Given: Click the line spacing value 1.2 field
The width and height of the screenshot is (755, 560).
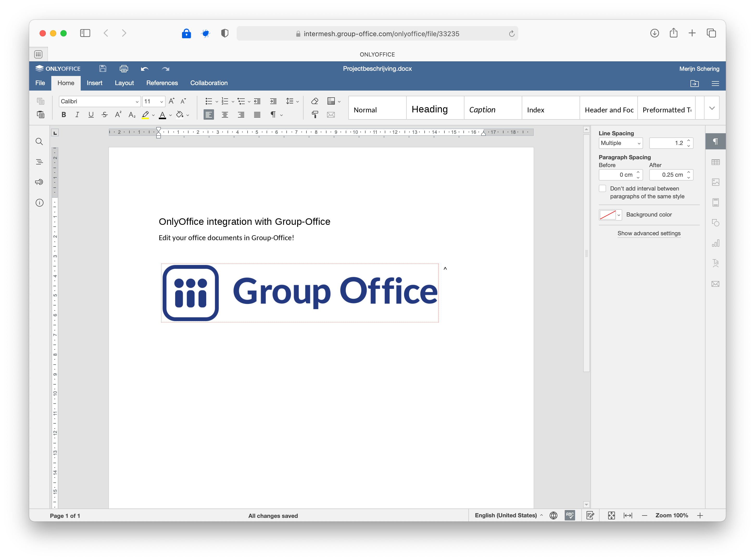Looking at the screenshot, I should click(x=671, y=143).
